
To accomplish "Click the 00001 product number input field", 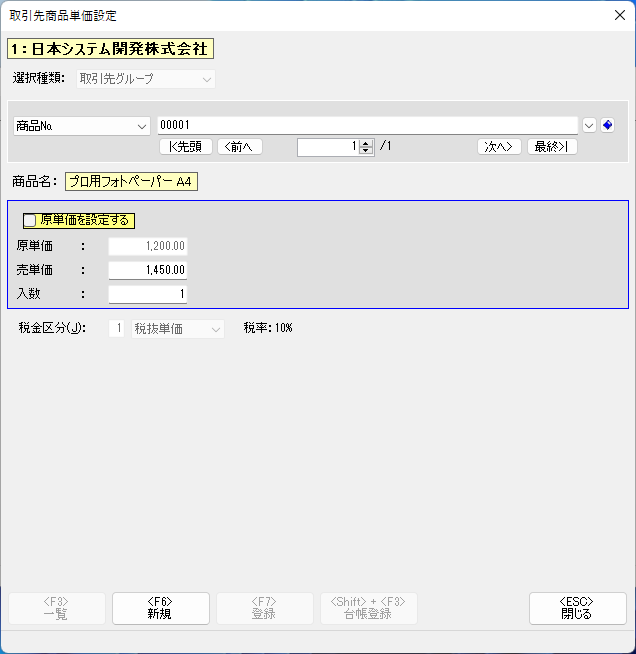I will [x=367, y=125].
